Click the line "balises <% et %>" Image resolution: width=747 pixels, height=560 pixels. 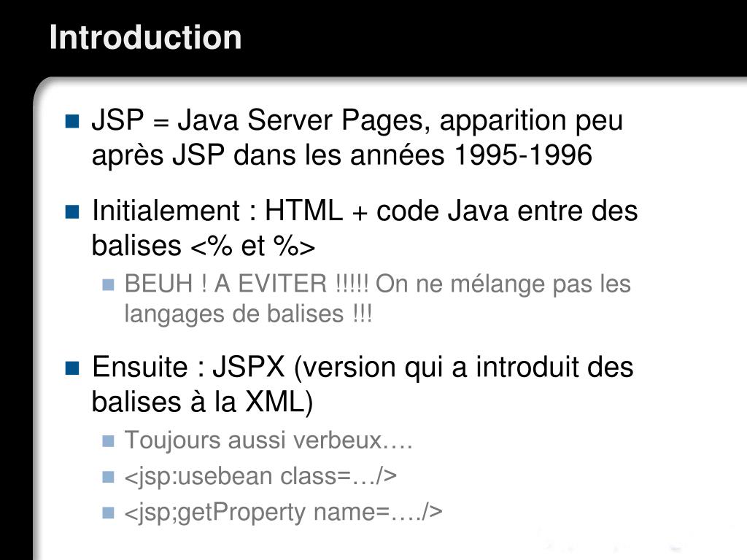204,246
